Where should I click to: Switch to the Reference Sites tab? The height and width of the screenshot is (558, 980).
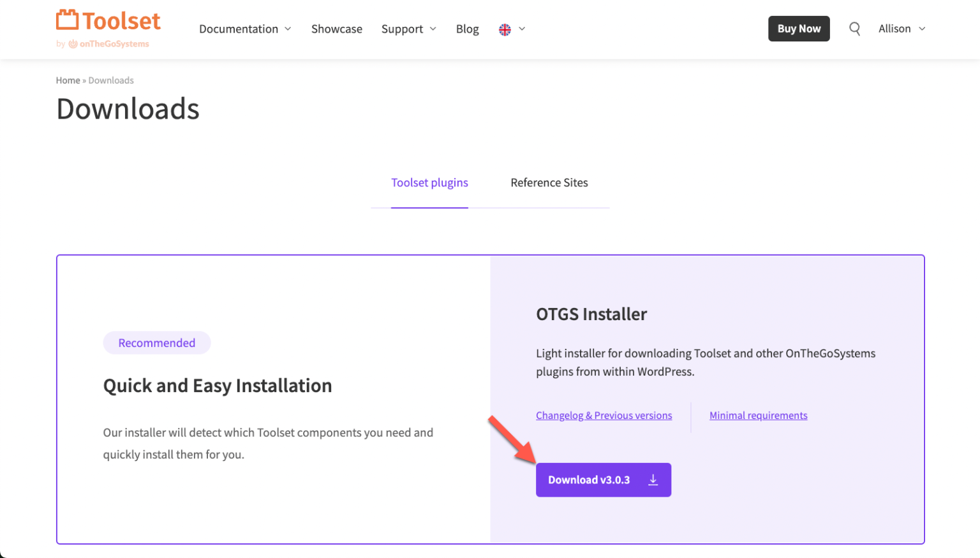point(549,182)
